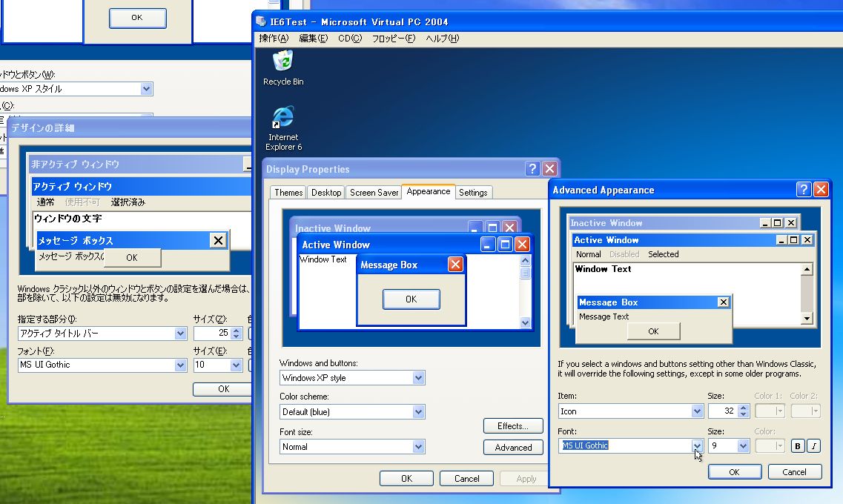Click the メッセージ ボックス title in Japanese preview

[76, 241]
